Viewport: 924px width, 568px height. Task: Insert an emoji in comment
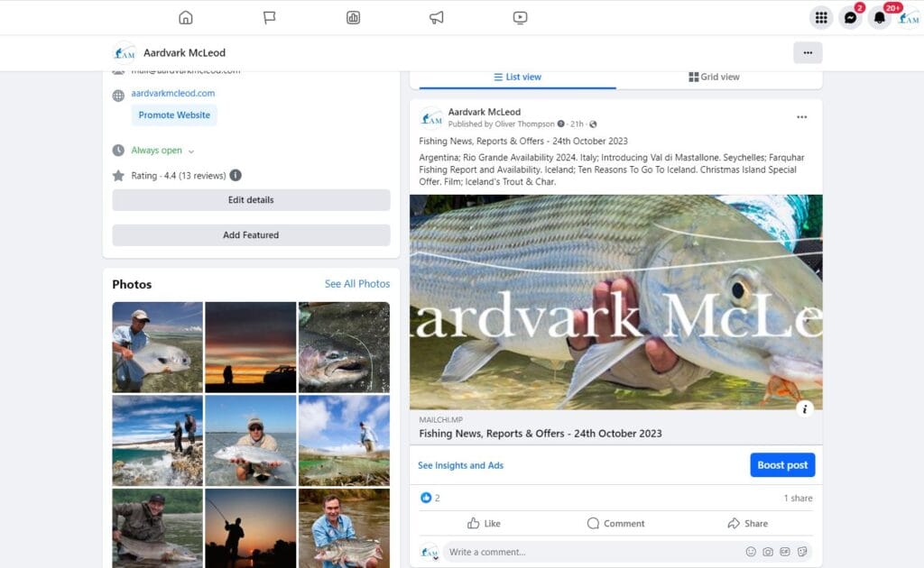tap(751, 552)
